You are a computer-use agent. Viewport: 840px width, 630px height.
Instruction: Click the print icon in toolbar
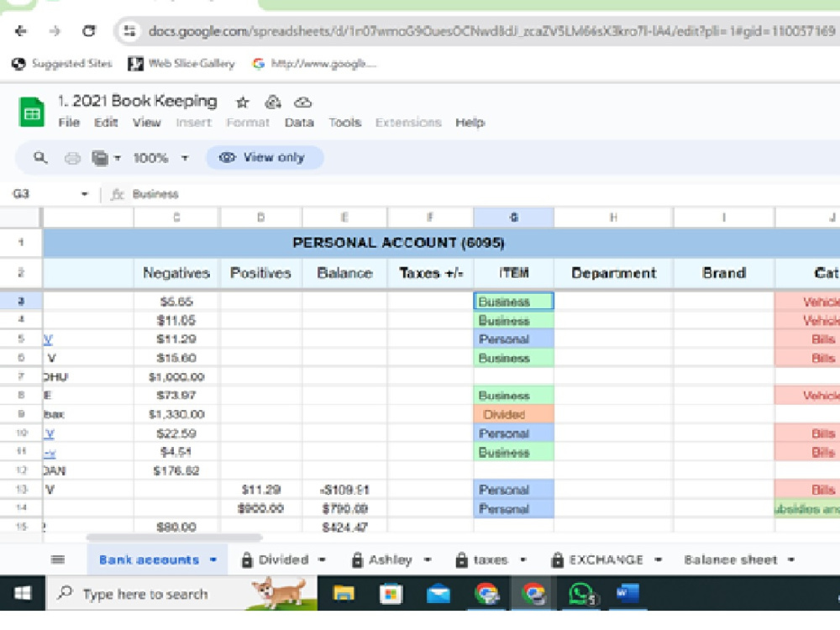point(72,158)
